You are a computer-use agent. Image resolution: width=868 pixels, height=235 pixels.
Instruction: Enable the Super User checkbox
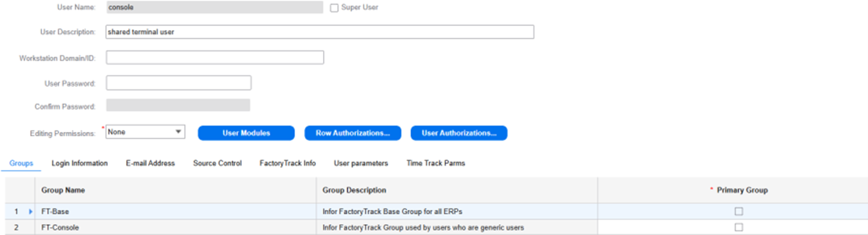coord(334,8)
